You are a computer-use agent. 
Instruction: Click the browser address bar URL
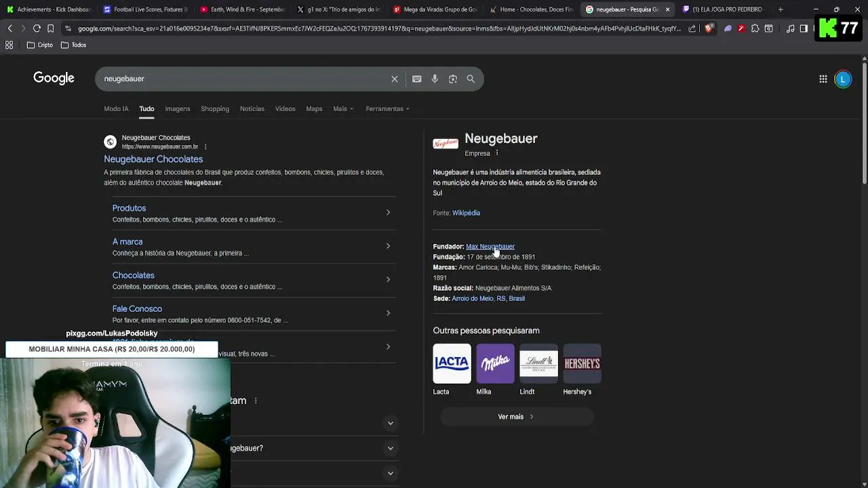(x=379, y=28)
